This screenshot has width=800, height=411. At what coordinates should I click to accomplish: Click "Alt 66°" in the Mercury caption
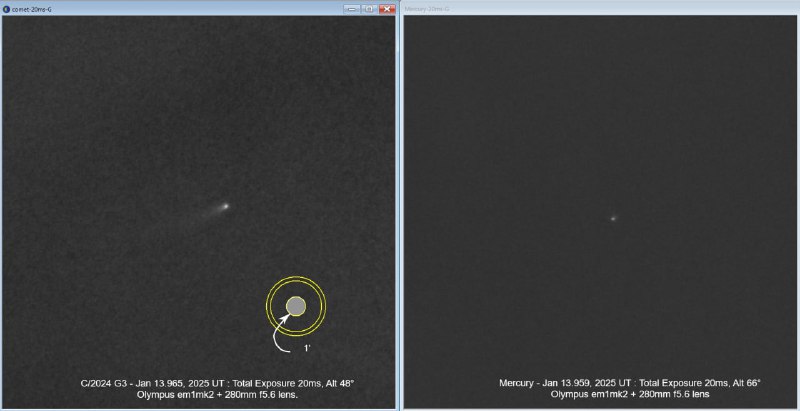(744, 383)
